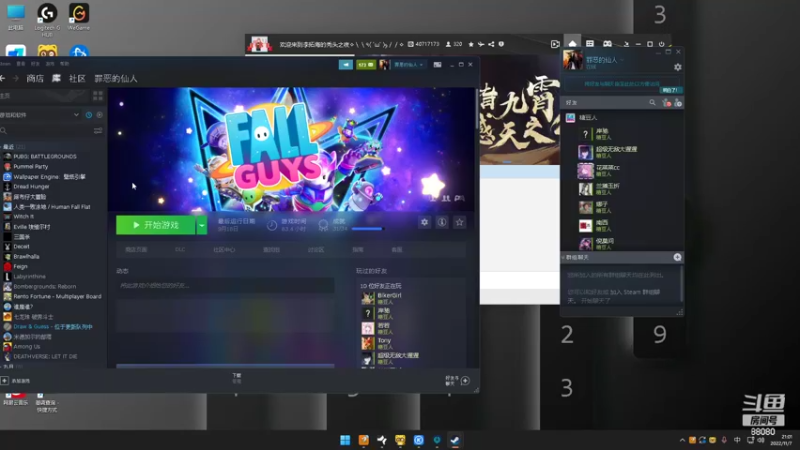The height and width of the screenshot is (450, 800).
Task: Select Among Us in library list
Action: [27, 346]
